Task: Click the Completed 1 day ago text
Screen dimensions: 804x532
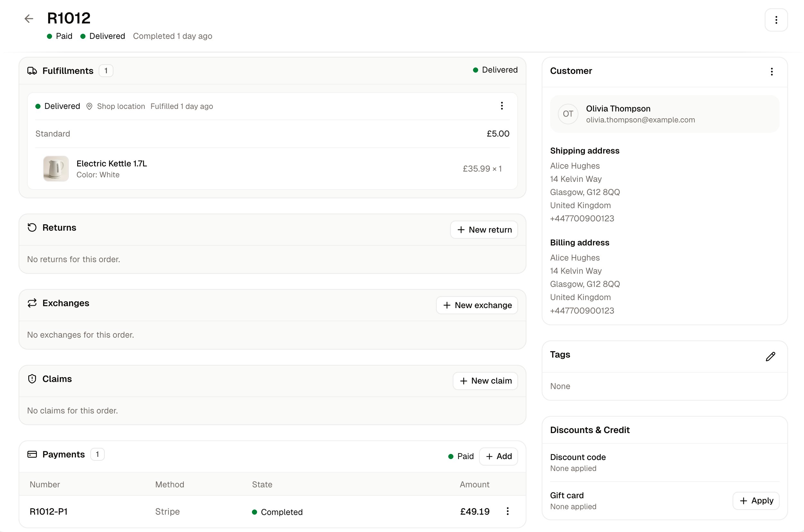Action: tap(173, 36)
